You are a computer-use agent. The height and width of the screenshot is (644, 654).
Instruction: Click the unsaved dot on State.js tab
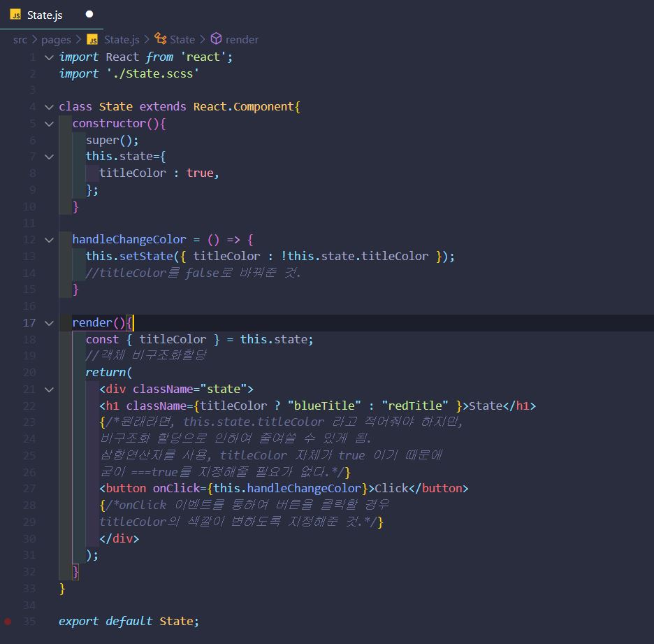[x=89, y=15]
